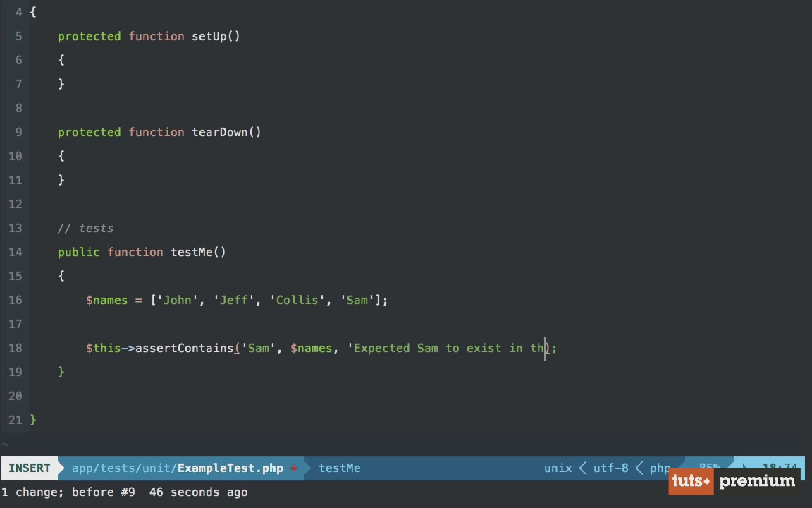Click the red modified marker after ExampleTest.php
The height and width of the screenshot is (508, 812).
(x=294, y=468)
